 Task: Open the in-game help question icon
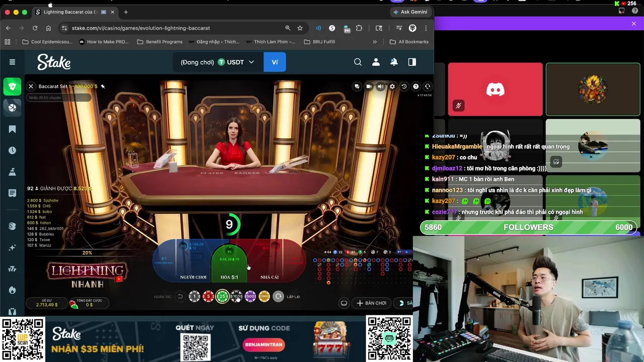tap(416, 86)
